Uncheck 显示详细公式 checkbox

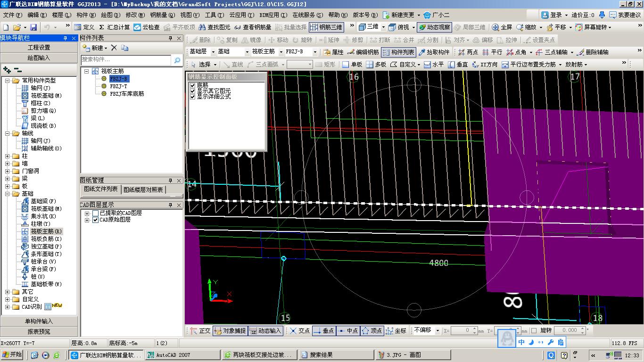[192, 97]
